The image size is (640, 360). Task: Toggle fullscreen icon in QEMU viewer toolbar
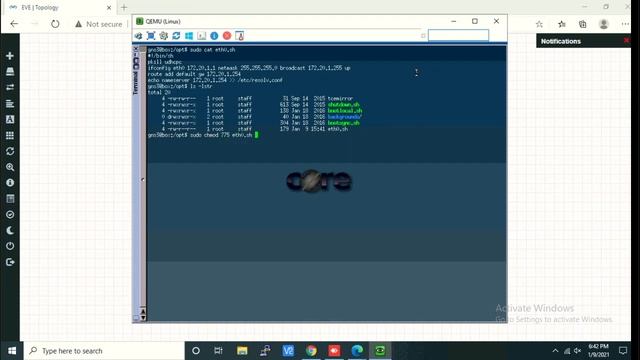151,36
